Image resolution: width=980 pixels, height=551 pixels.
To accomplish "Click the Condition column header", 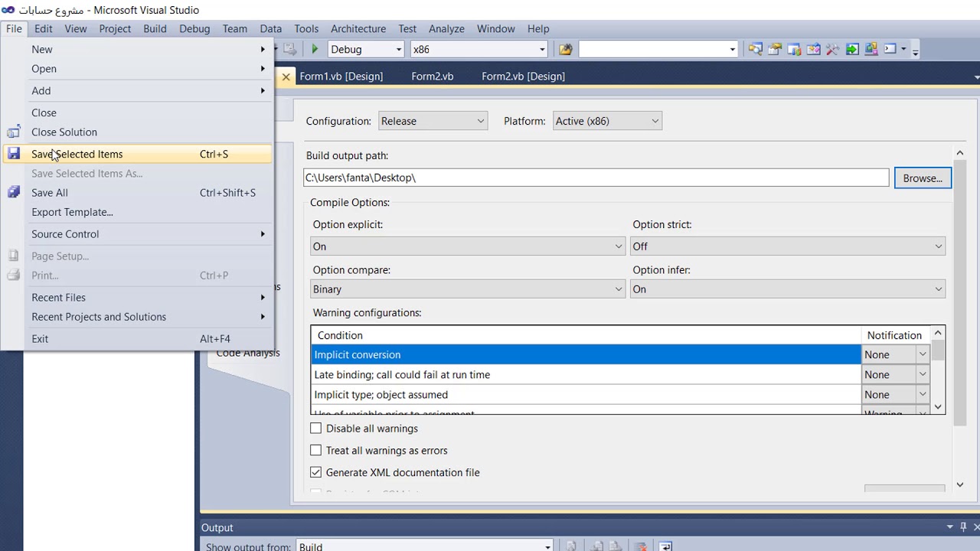I will coord(586,335).
